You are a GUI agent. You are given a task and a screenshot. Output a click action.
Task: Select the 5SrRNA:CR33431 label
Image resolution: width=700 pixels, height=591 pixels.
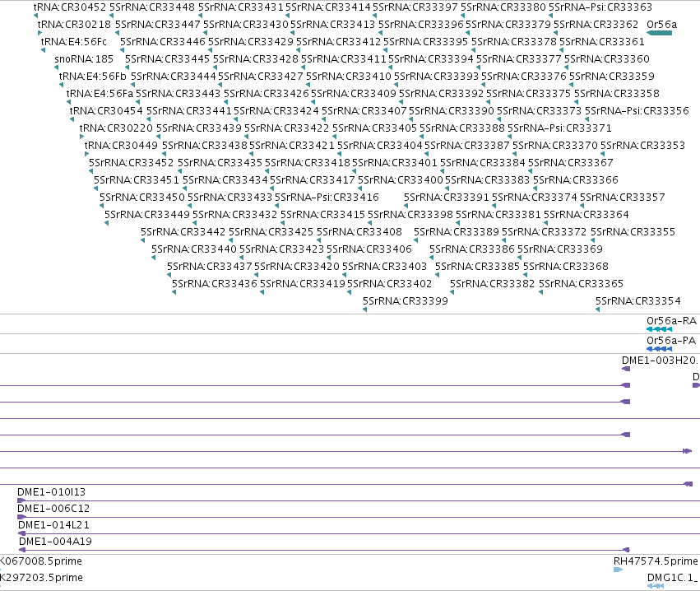241,7
